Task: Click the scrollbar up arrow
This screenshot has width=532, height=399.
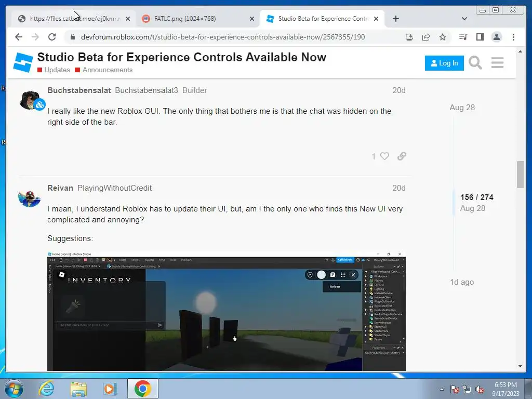Action: tap(520, 51)
